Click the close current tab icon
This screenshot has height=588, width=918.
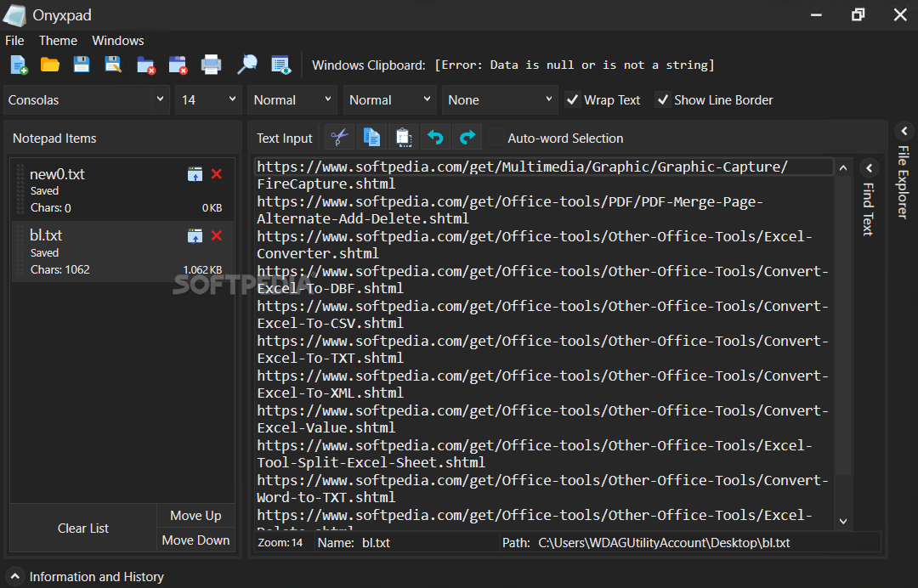pos(146,65)
